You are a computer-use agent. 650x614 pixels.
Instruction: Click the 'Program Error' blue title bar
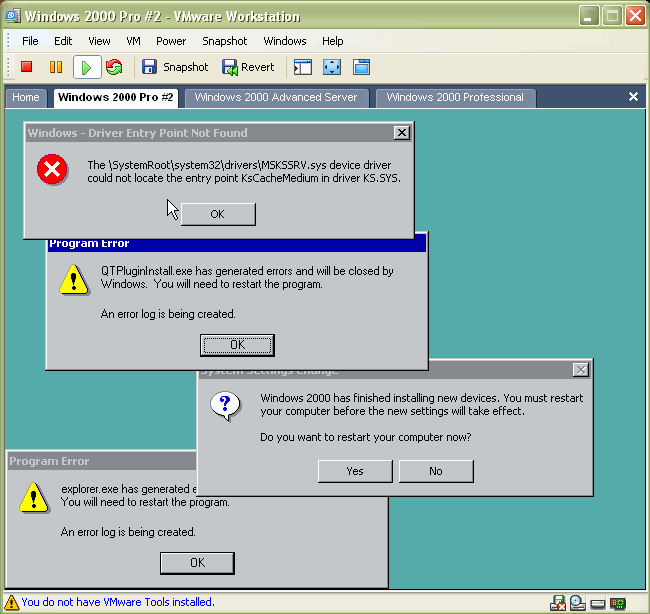tap(237, 245)
